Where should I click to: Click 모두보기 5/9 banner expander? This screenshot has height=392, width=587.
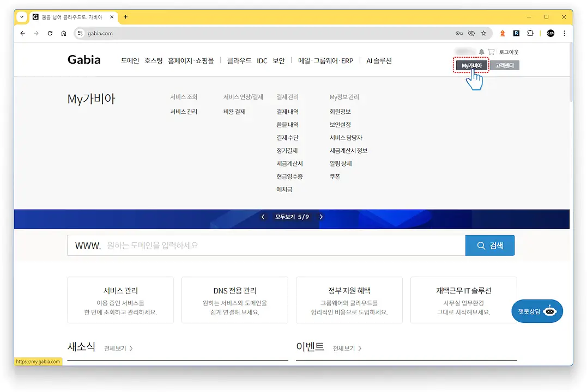[x=291, y=216]
